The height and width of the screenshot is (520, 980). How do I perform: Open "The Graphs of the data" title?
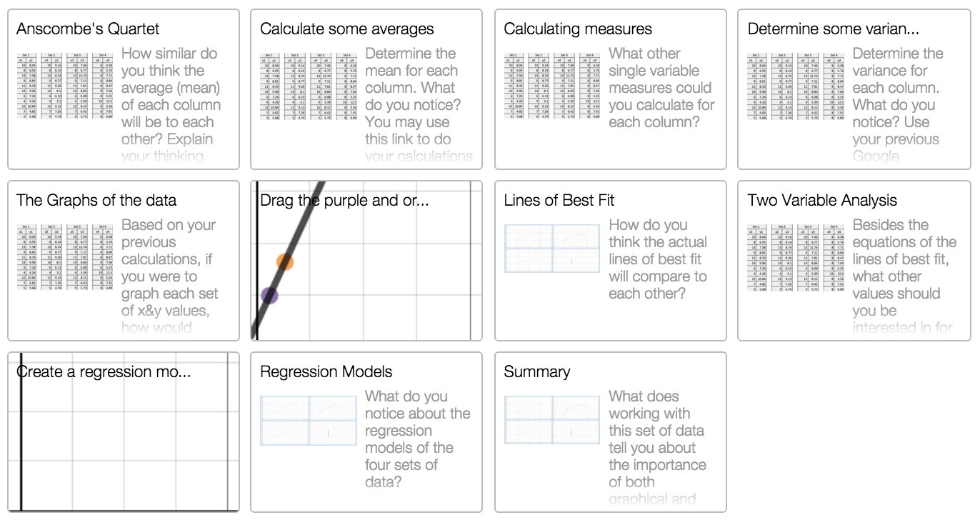96,201
